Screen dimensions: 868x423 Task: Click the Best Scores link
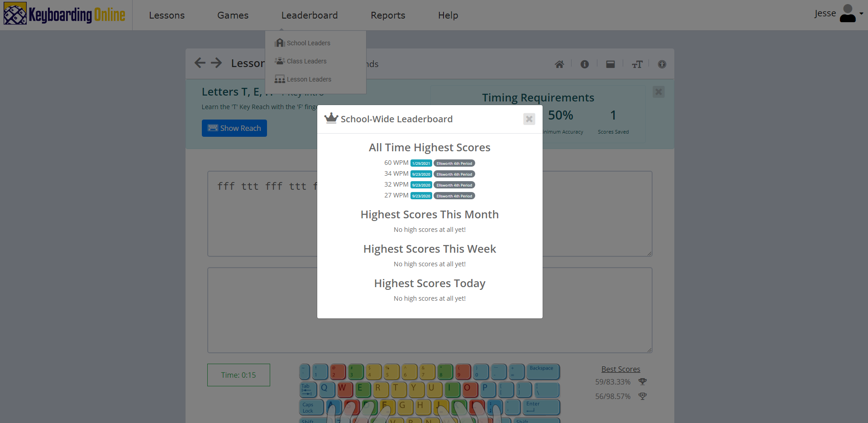(620, 369)
